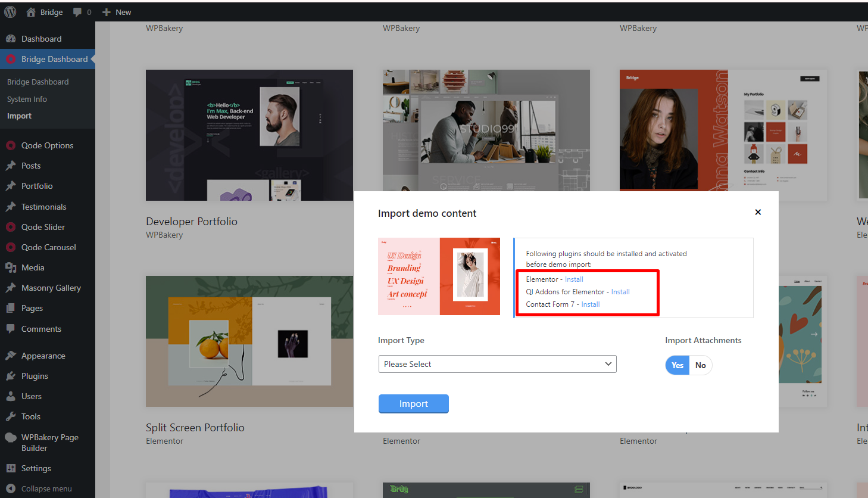Click the Plugins plug icon
This screenshot has height=498, width=868.
[11, 376]
